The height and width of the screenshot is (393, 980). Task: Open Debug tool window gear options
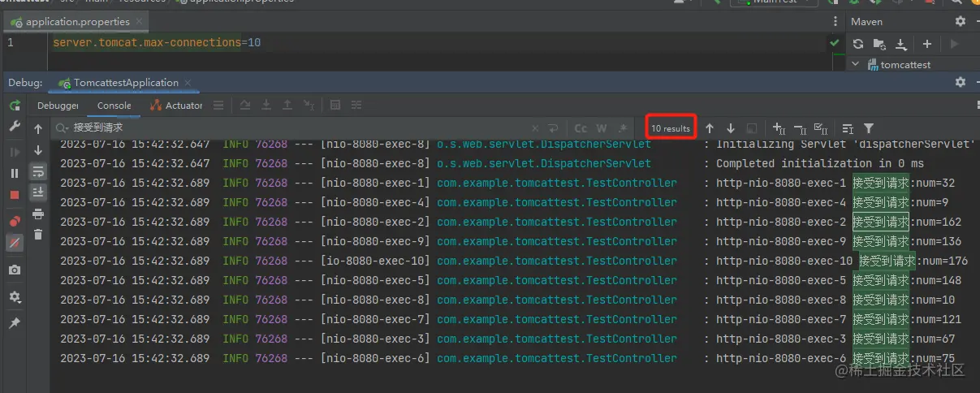(961, 83)
